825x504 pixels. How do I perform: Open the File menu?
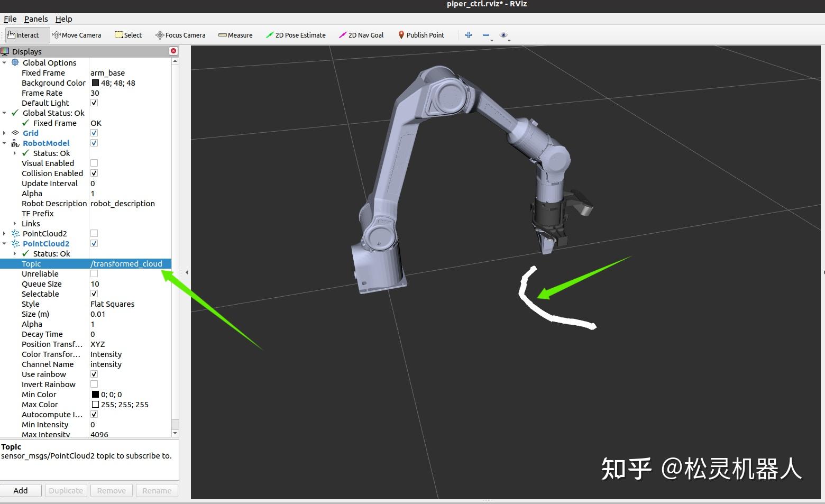(x=10, y=19)
